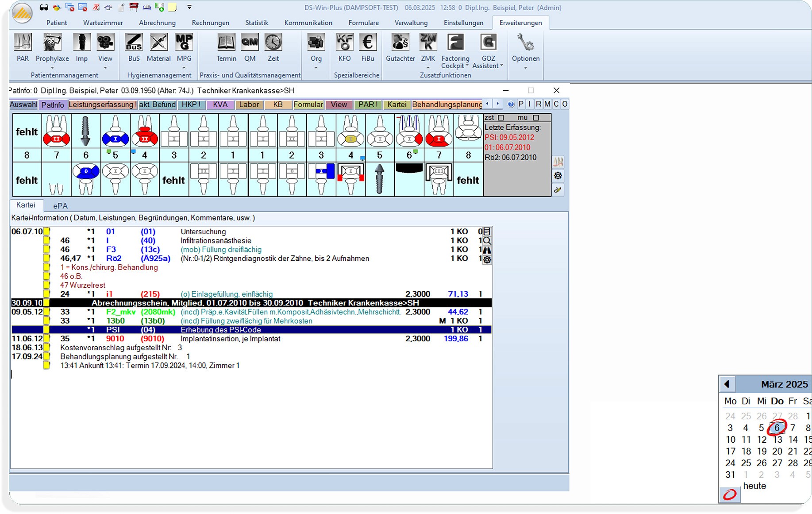Toggle yellow marker on Behandlungsplanung aufgestellt row
Image resolution: width=812 pixels, height=514 pixels.
click(x=46, y=356)
